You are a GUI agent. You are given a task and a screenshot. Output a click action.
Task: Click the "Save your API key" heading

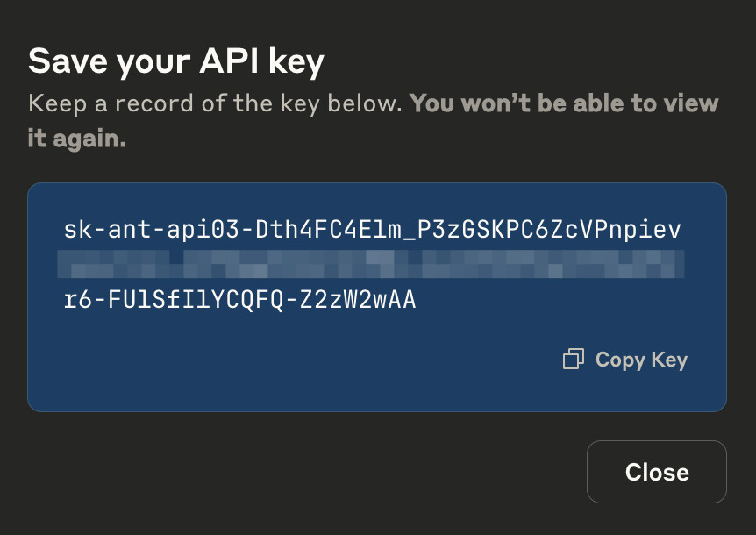click(x=176, y=61)
